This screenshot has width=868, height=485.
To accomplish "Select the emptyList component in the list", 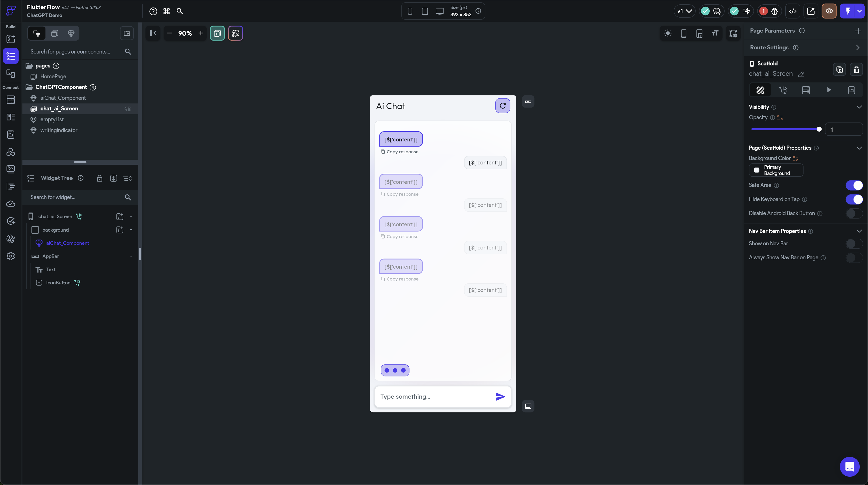I will pyautogui.click(x=52, y=119).
